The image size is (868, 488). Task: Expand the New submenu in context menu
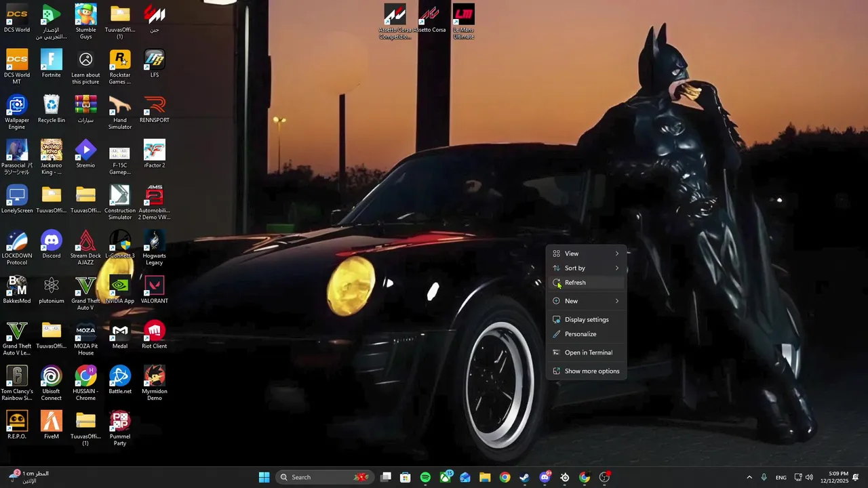[x=586, y=301]
